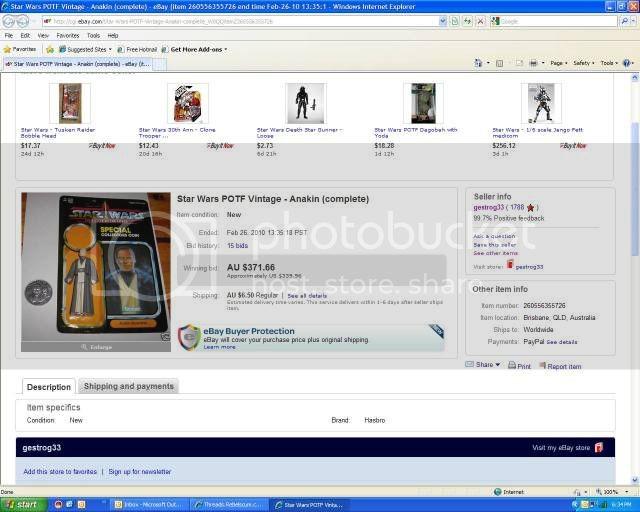
Task: Click See other items link
Action: (496, 253)
